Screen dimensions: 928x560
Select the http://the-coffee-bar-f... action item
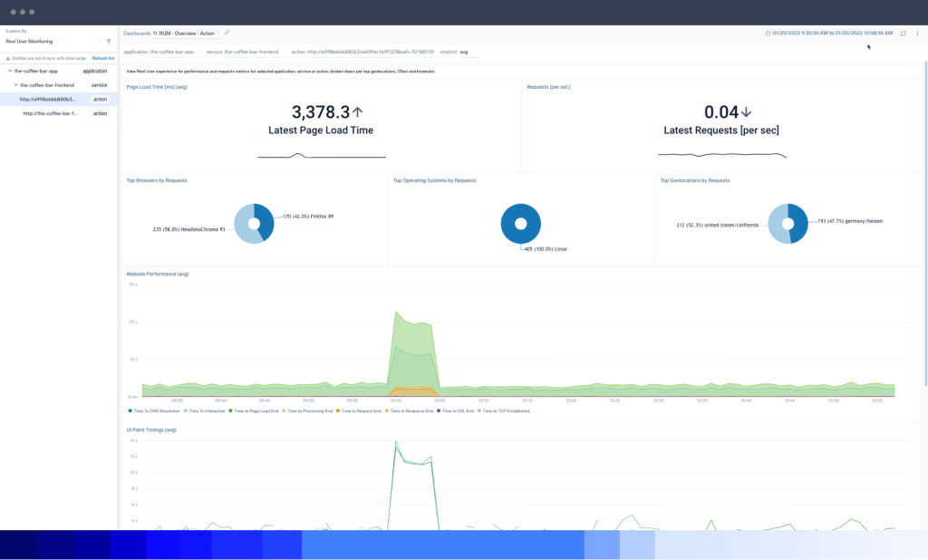pyautogui.click(x=50, y=113)
